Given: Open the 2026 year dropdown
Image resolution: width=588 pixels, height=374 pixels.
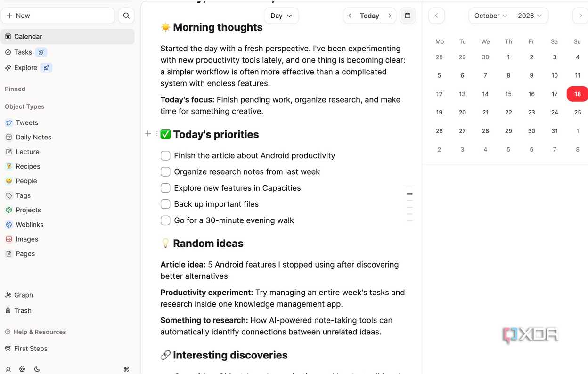Looking at the screenshot, I should (530, 16).
